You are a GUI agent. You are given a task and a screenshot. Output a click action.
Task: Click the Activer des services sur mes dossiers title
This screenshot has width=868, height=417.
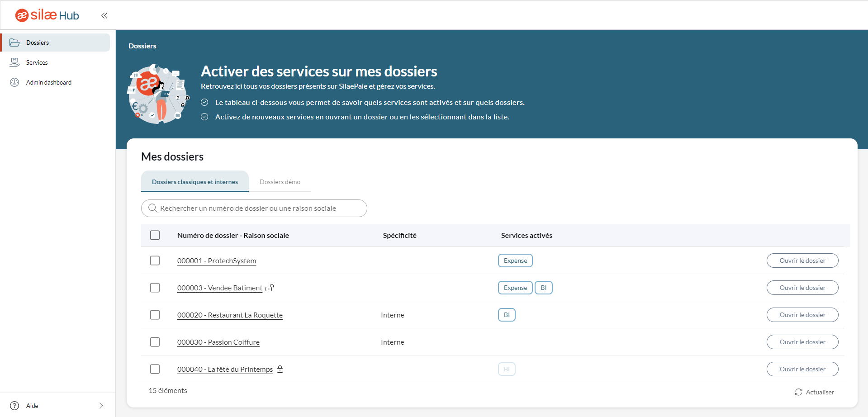[319, 71]
